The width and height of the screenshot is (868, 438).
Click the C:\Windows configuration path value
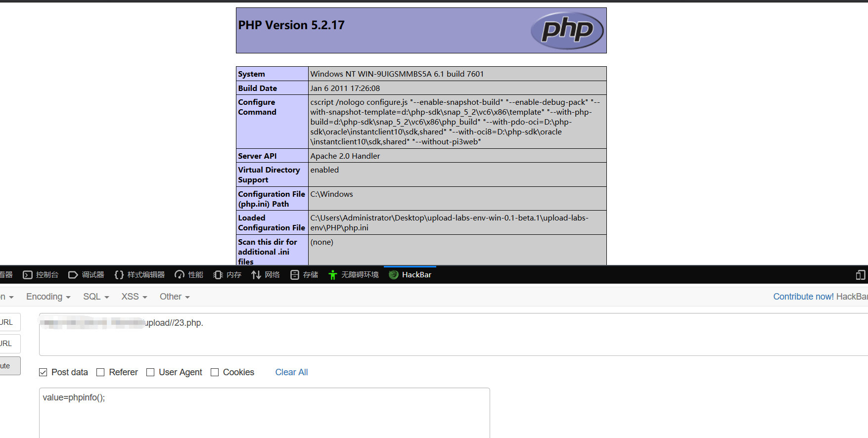(x=331, y=194)
